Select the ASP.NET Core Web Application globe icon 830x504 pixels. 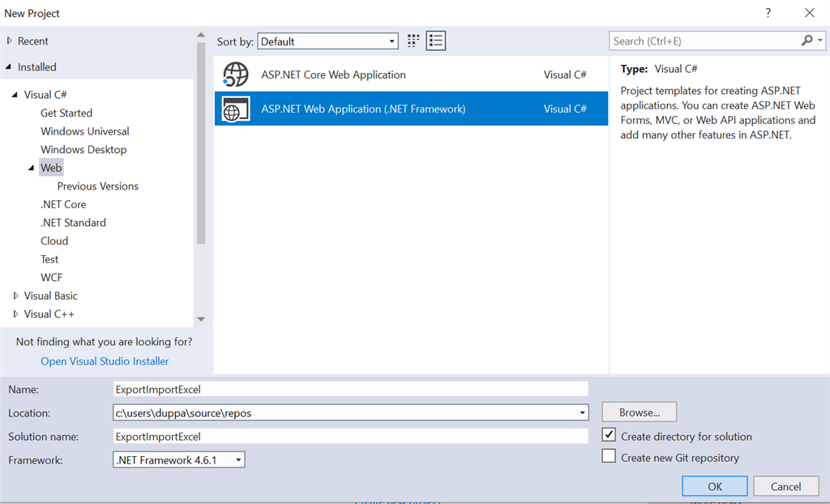235,74
